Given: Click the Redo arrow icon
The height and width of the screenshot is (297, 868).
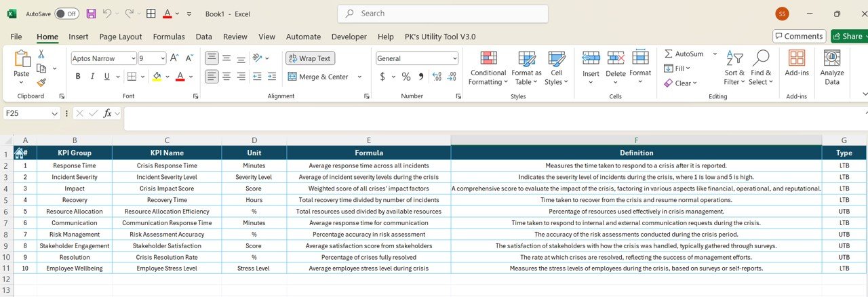Looking at the screenshot, I should (130, 14).
